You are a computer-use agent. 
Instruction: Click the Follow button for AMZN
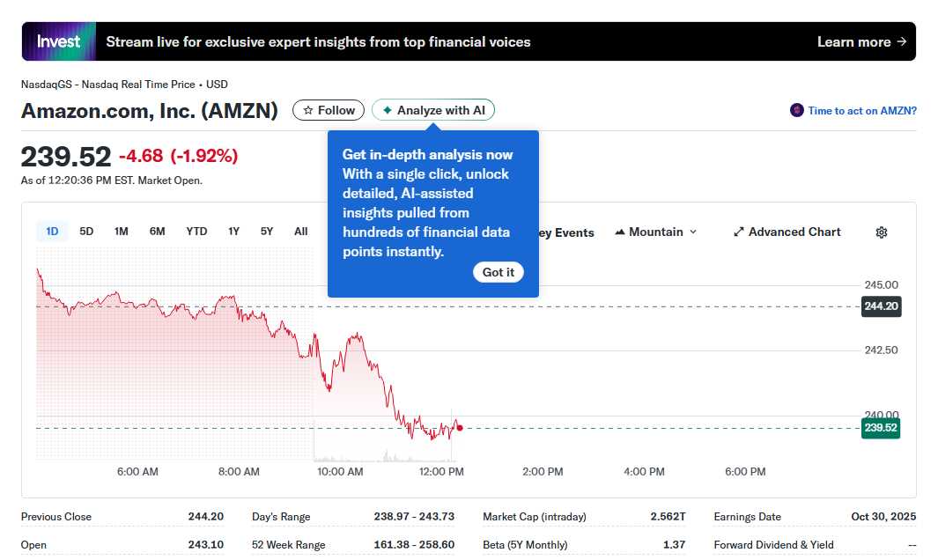click(328, 109)
